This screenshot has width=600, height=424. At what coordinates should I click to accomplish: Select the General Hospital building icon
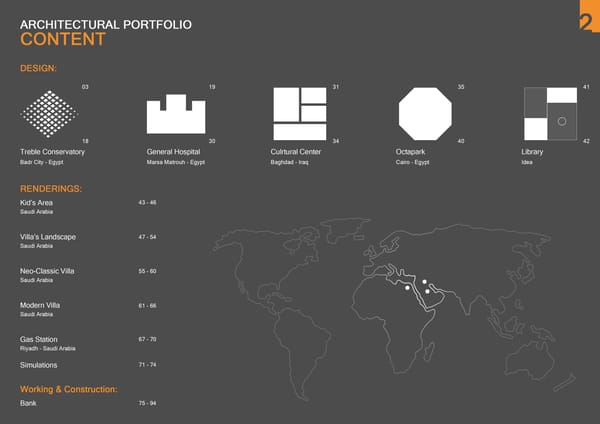coord(175,115)
